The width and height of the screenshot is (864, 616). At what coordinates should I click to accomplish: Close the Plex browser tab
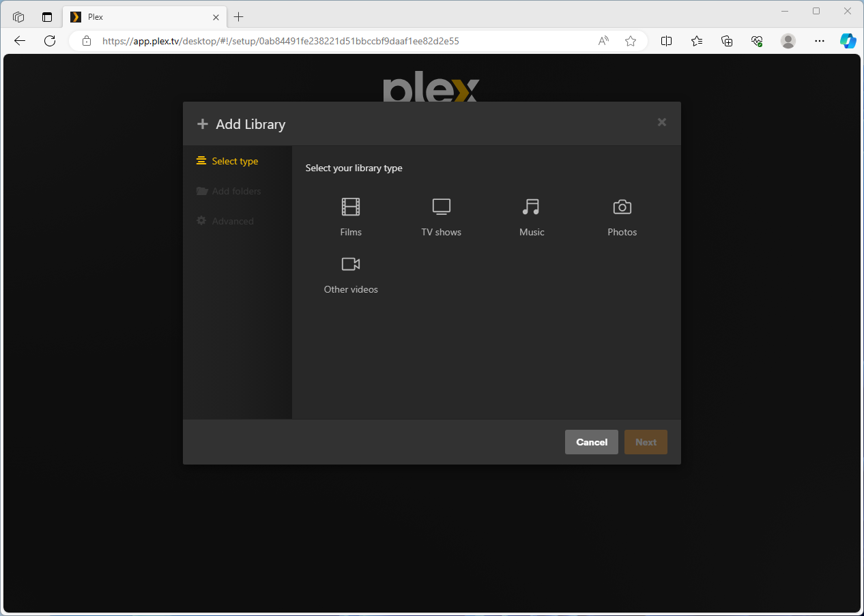pos(216,17)
